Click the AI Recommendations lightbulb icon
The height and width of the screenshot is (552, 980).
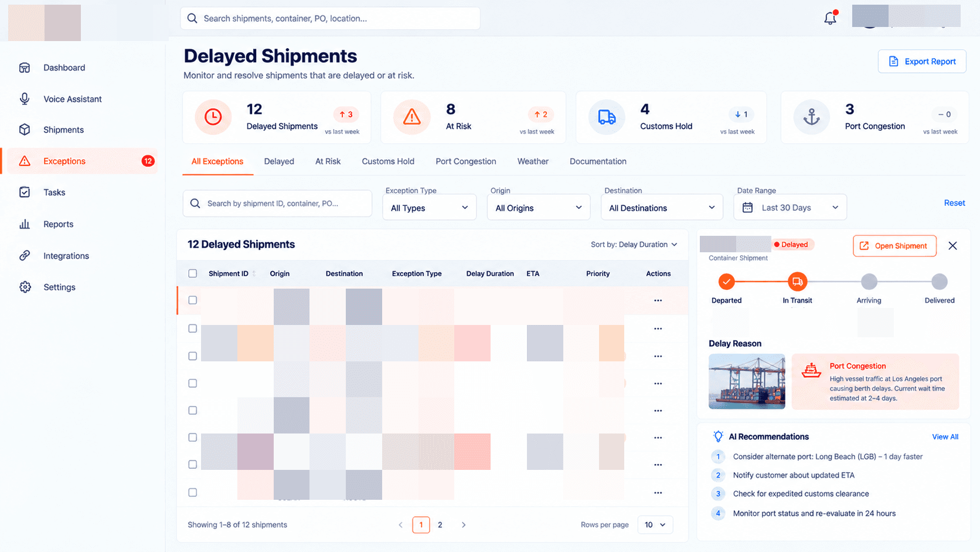(718, 436)
